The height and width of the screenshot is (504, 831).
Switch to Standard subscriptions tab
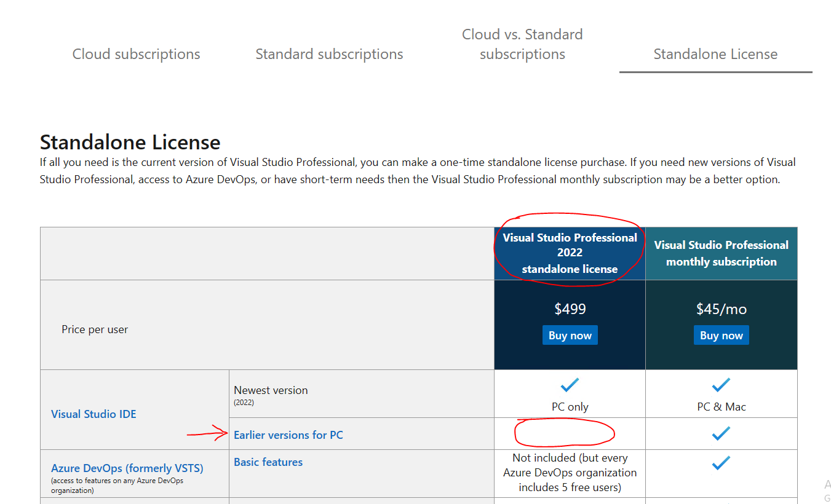coord(329,54)
